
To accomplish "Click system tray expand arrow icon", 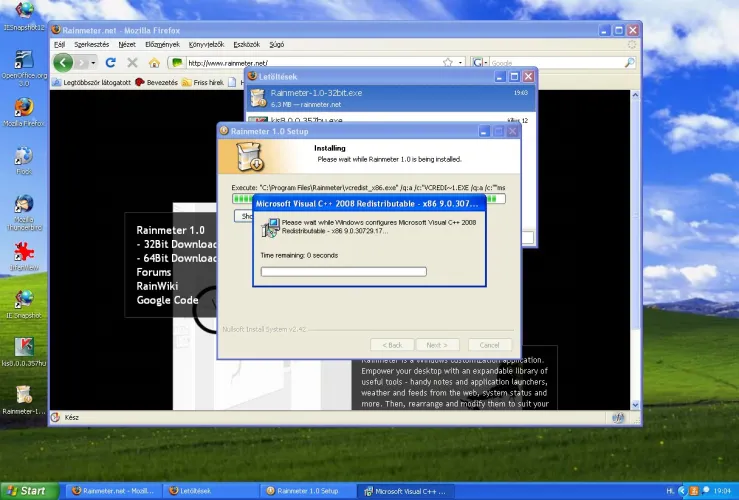I will pos(682,491).
